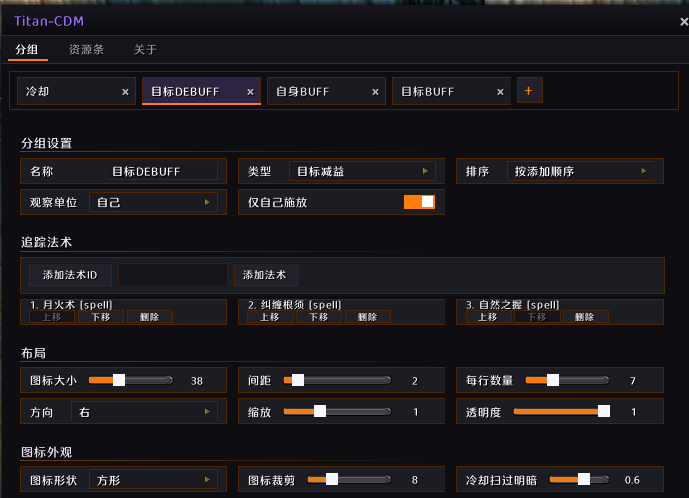Select the 自身BUFF group tab
Image resolution: width=689 pixels, height=498 pixels.
tap(326, 91)
